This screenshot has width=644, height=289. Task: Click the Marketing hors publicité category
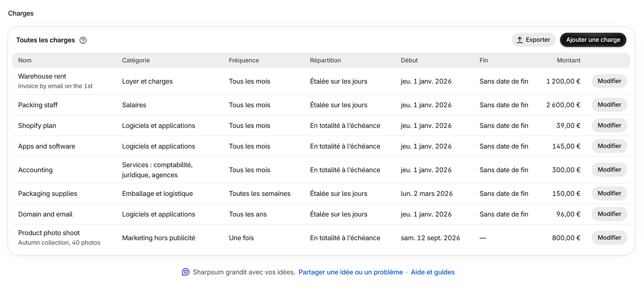pyautogui.click(x=158, y=238)
